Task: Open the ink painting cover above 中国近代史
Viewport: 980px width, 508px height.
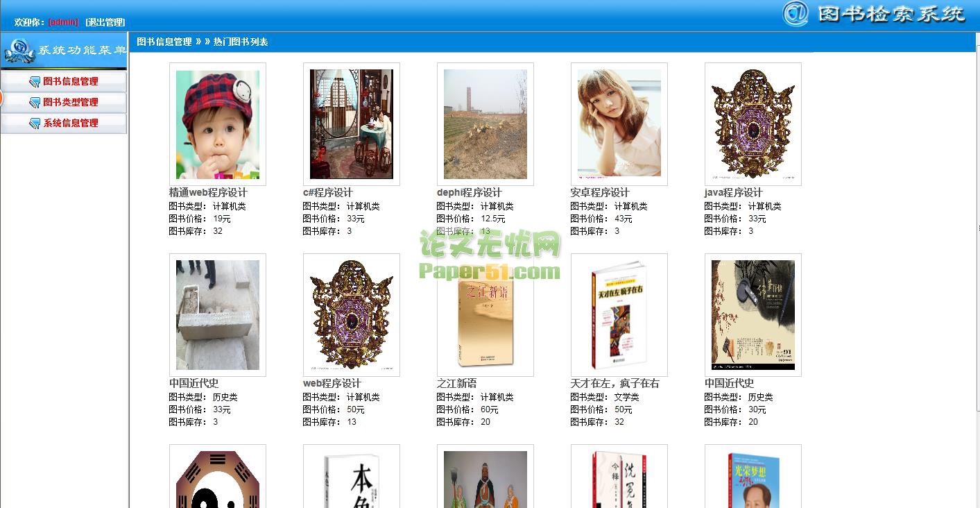Action: coord(753,315)
